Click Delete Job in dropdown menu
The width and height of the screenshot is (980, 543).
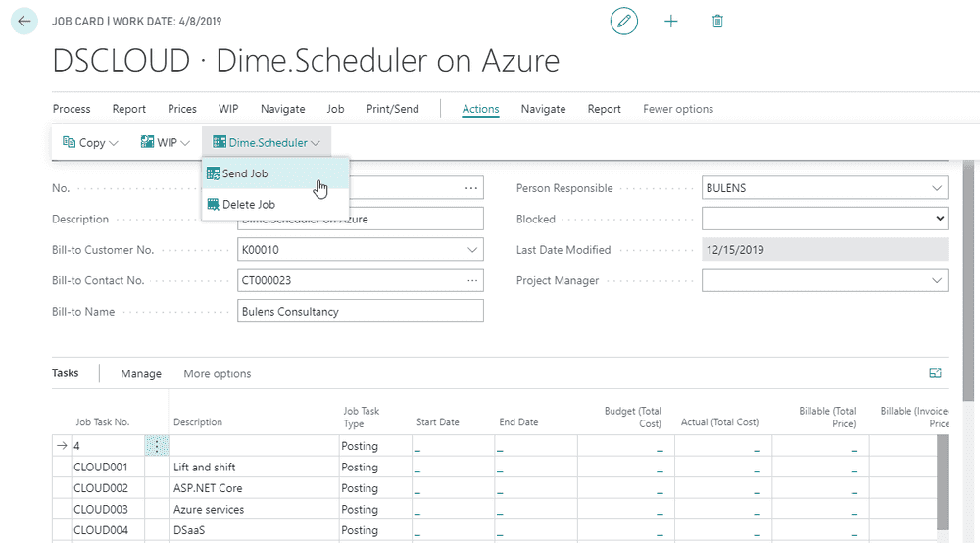(275, 204)
